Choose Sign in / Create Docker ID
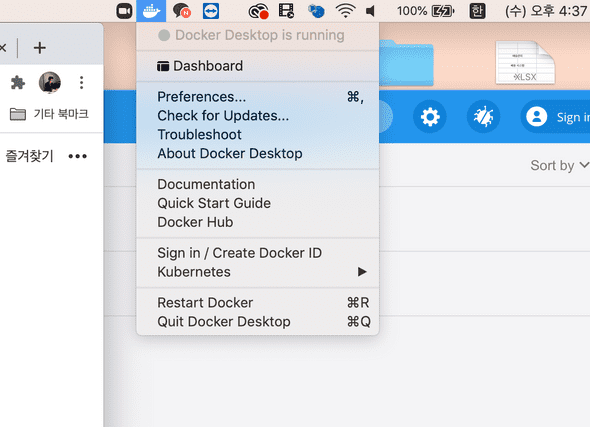 (x=257, y=253)
